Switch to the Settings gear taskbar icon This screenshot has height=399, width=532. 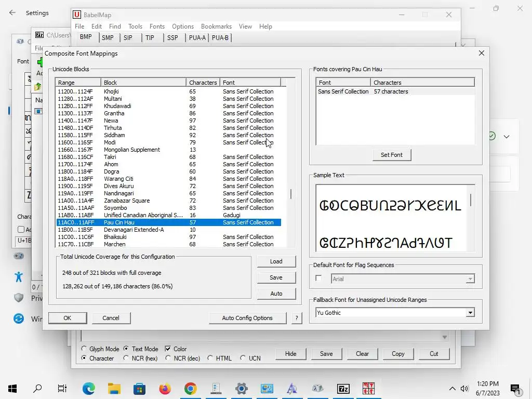(241, 389)
